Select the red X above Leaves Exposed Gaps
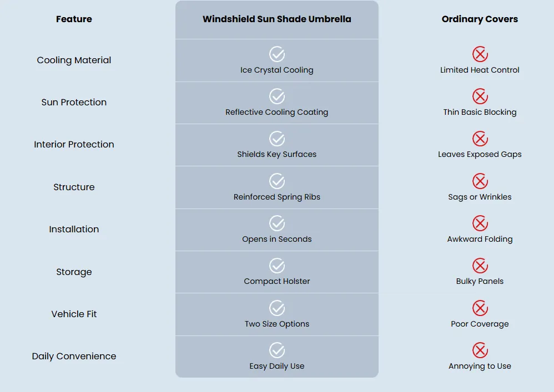 [480, 139]
